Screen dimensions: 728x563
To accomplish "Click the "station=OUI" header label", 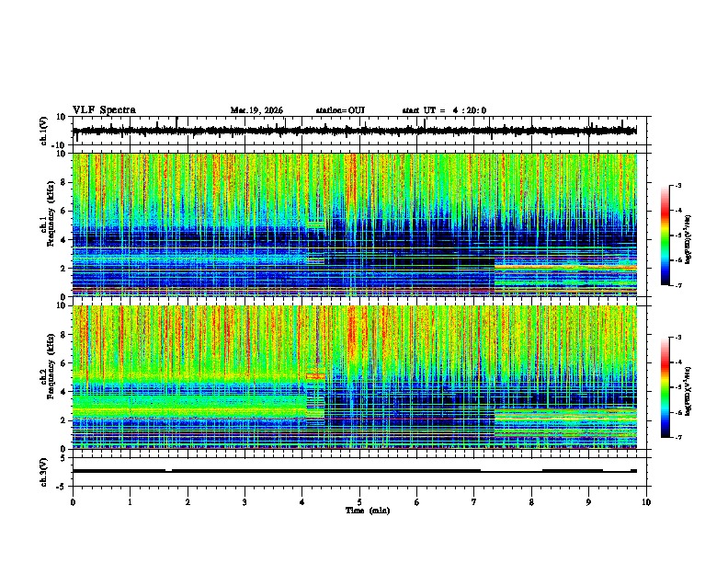I will click(340, 110).
